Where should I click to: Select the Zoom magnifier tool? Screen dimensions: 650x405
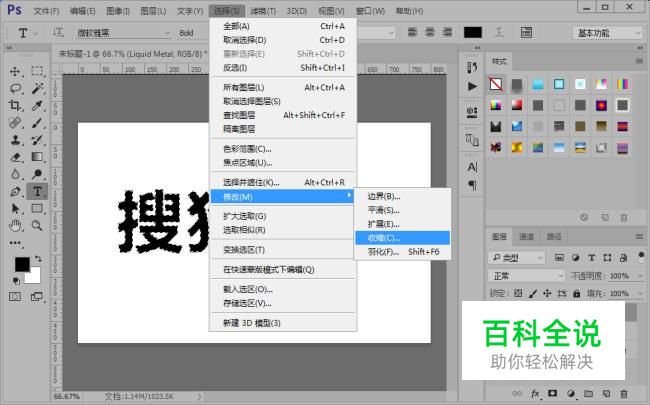click(x=37, y=226)
